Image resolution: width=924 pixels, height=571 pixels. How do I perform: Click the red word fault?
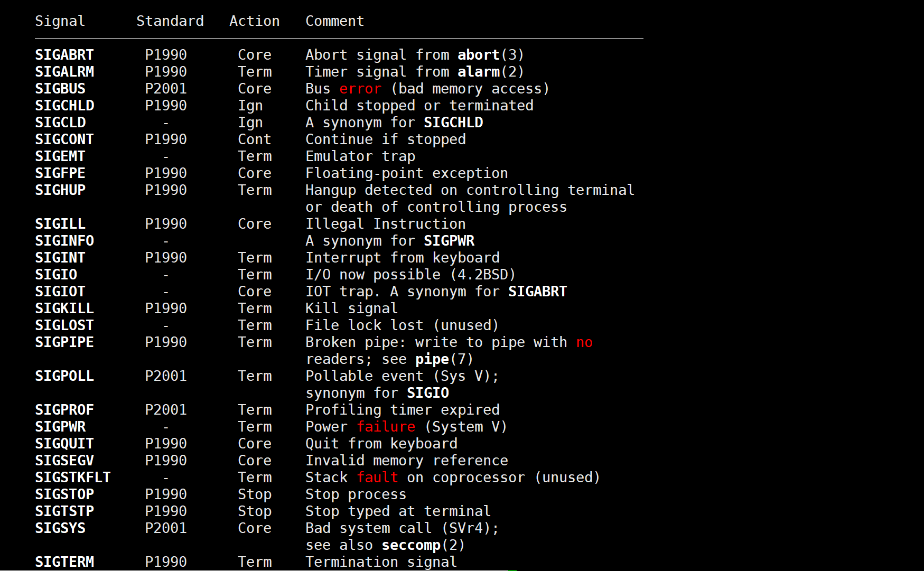point(377,478)
